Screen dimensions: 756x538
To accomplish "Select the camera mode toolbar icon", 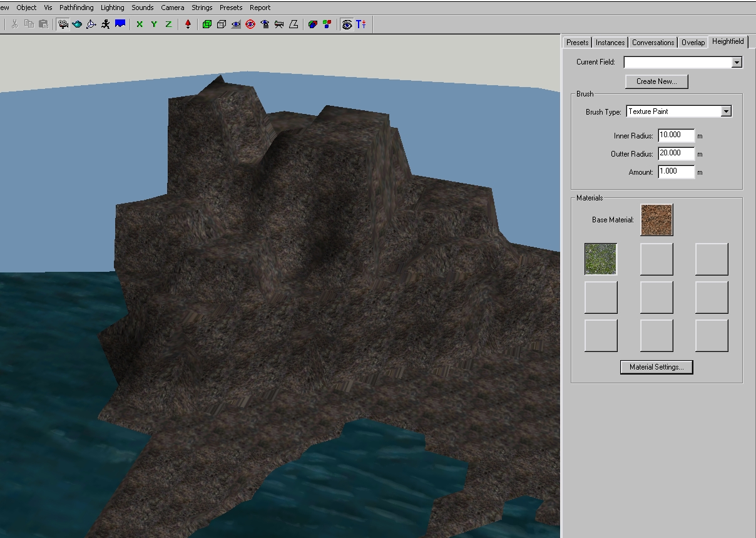I will pyautogui.click(x=63, y=24).
